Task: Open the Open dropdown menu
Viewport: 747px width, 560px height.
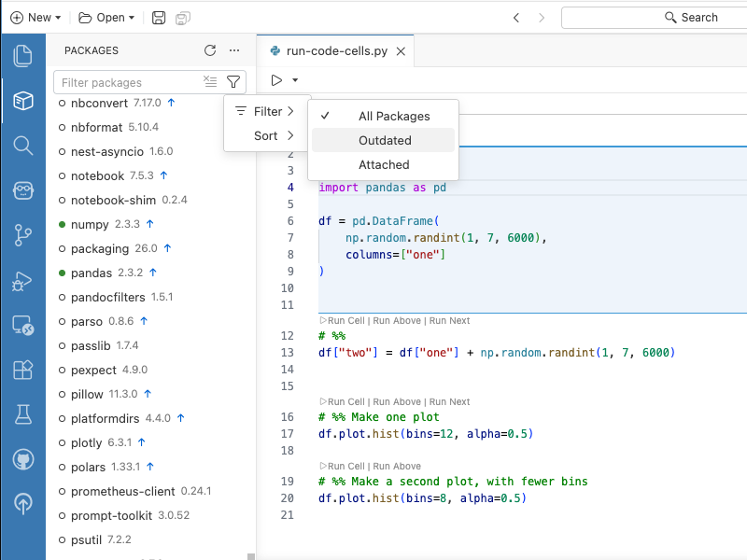Action: (x=106, y=18)
